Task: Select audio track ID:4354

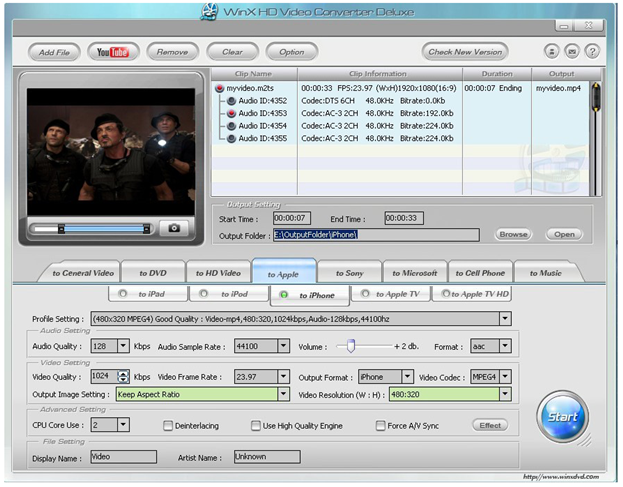Action: tap(231, 126)
